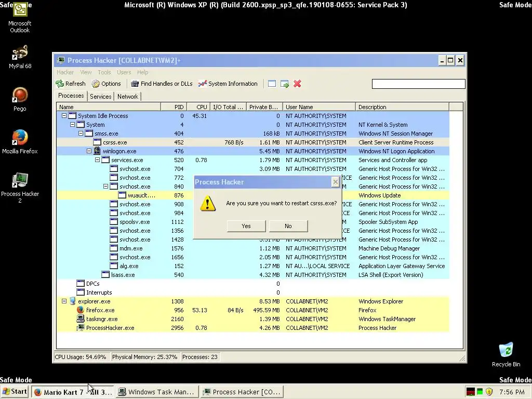Open the Tools menu

tap(104, 72)
